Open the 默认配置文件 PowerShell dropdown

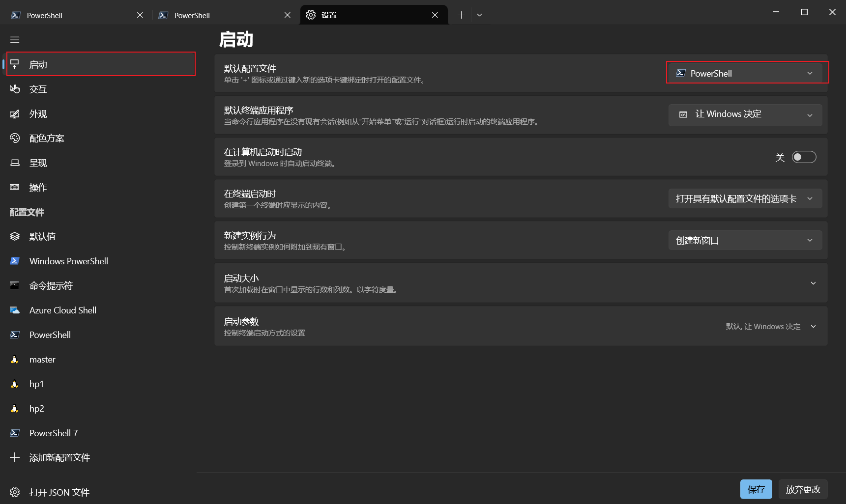pyautogui.click(x=745, y=73)
